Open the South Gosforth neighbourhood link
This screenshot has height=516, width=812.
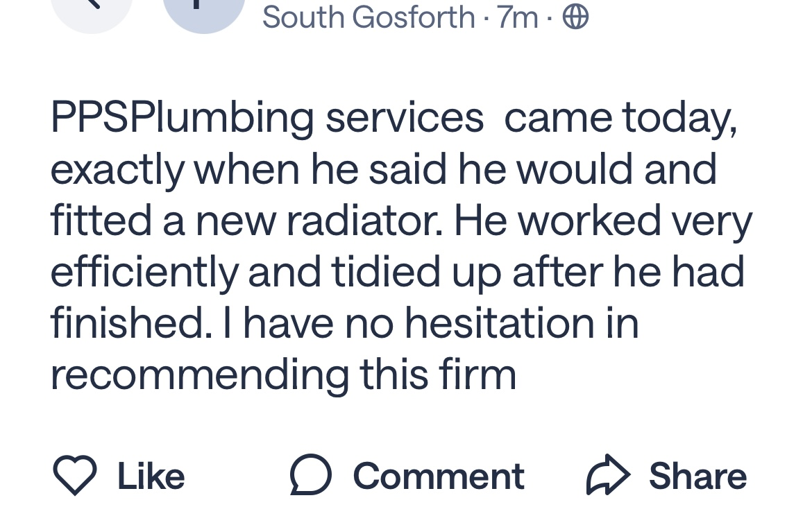(x=368, y=17)
